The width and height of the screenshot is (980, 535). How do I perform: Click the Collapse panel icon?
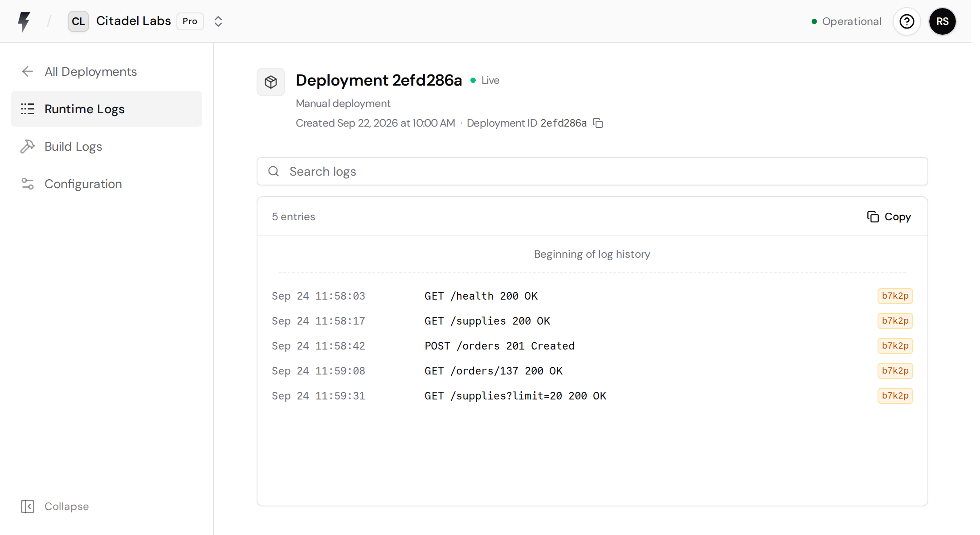[28, 506]
